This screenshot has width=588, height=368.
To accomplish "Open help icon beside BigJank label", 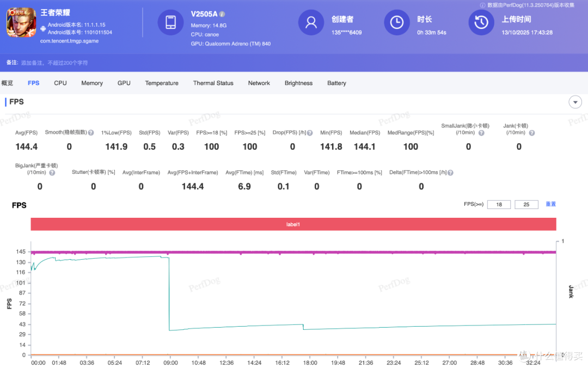I will coord(52,173).
